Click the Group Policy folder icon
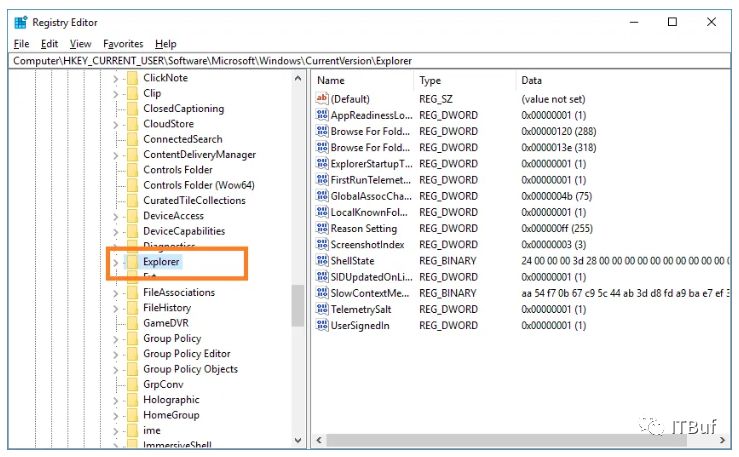 click(133, 339)
